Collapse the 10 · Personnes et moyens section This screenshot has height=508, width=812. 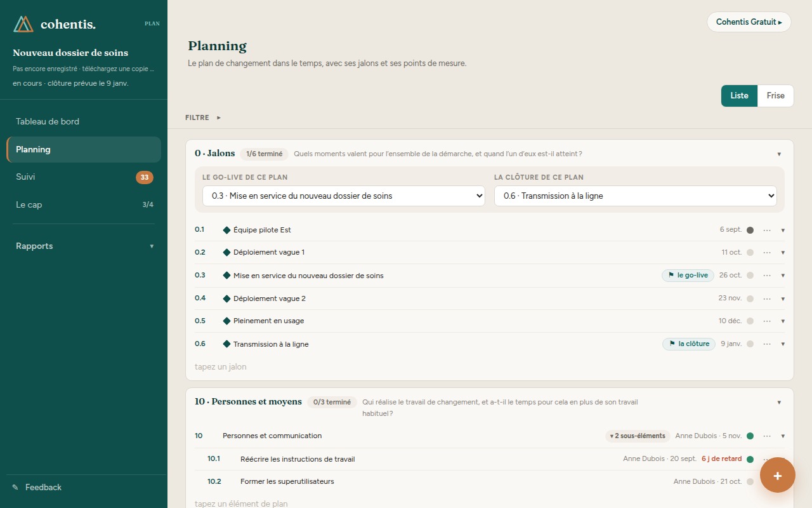click(x=779, y=403)
